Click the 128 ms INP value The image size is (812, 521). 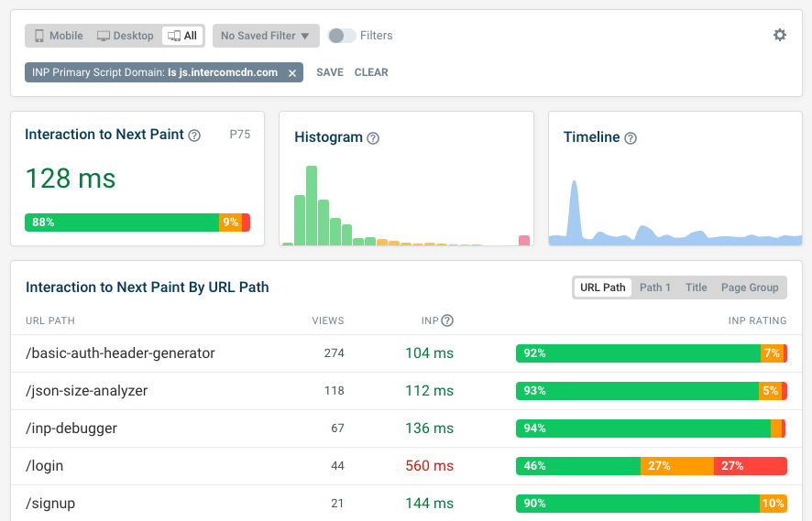point(71,179)
